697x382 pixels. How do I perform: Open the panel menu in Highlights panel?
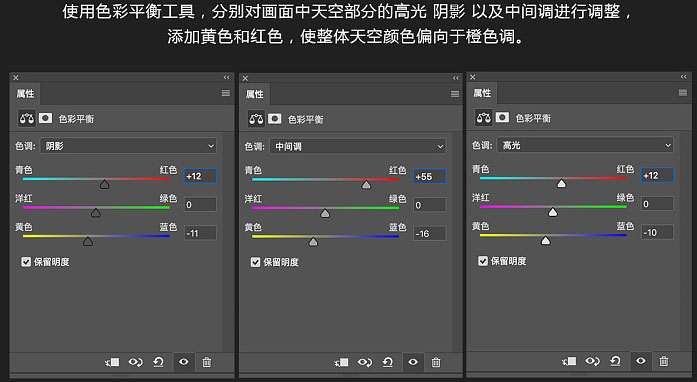tap(683, 92)
